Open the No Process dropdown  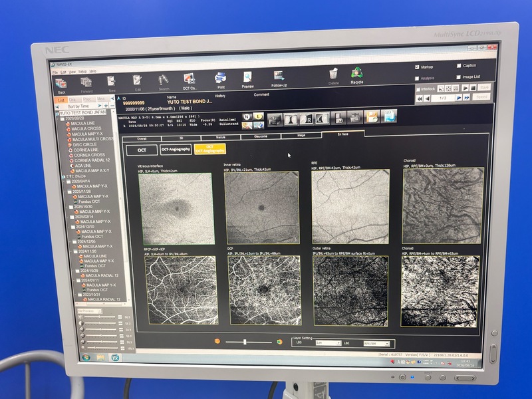(x=90, y=311)
